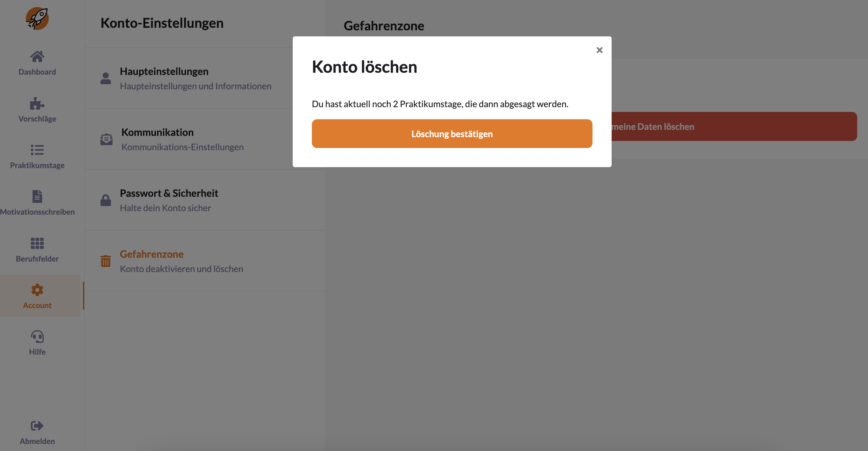Image resolution: width=868 pixels, height=451 pixels.
Task: Click the Abmelden logout icon
Action: (37, 426)
